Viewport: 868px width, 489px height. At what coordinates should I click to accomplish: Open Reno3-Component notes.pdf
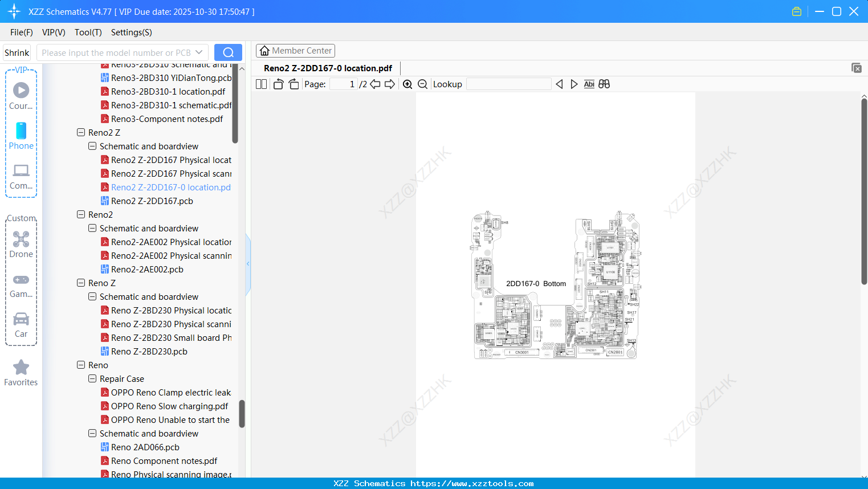[x=166, y=119]
